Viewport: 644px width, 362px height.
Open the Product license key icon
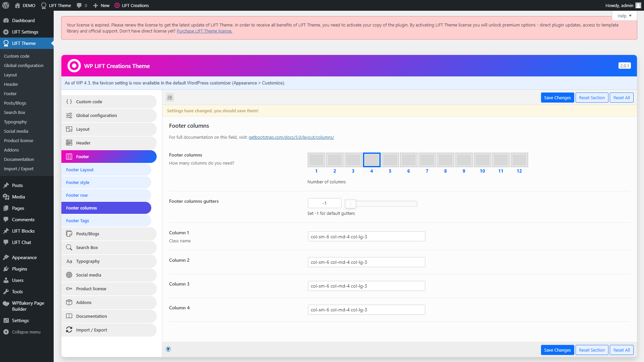[69, 289]
